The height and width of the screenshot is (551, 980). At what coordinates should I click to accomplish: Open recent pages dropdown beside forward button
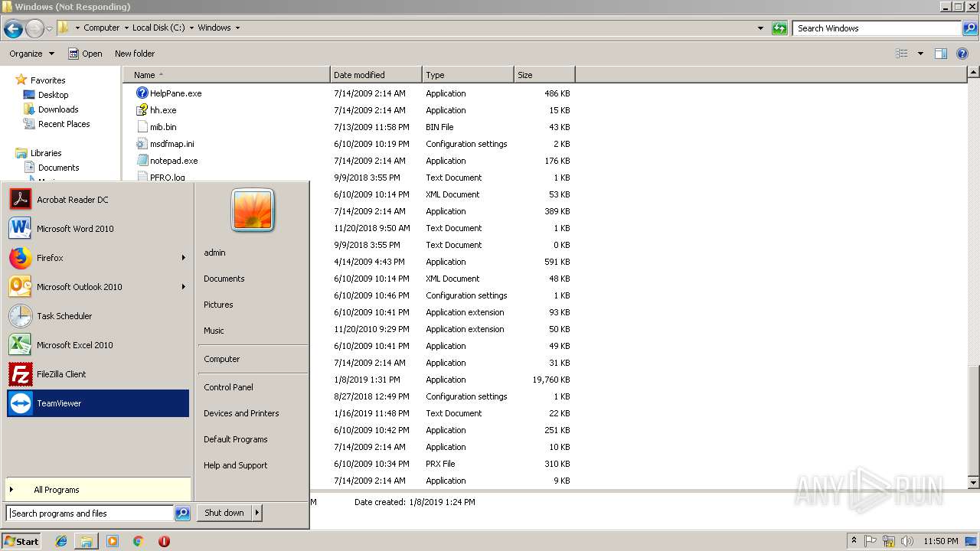(50, 28)
